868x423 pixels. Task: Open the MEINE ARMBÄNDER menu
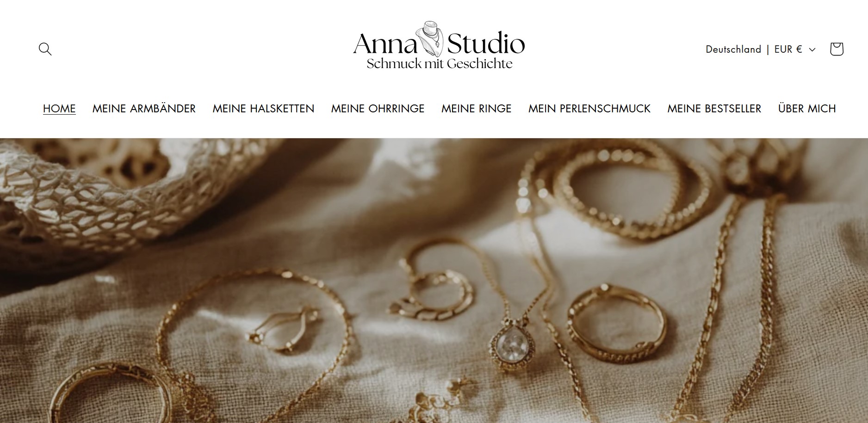144,108
